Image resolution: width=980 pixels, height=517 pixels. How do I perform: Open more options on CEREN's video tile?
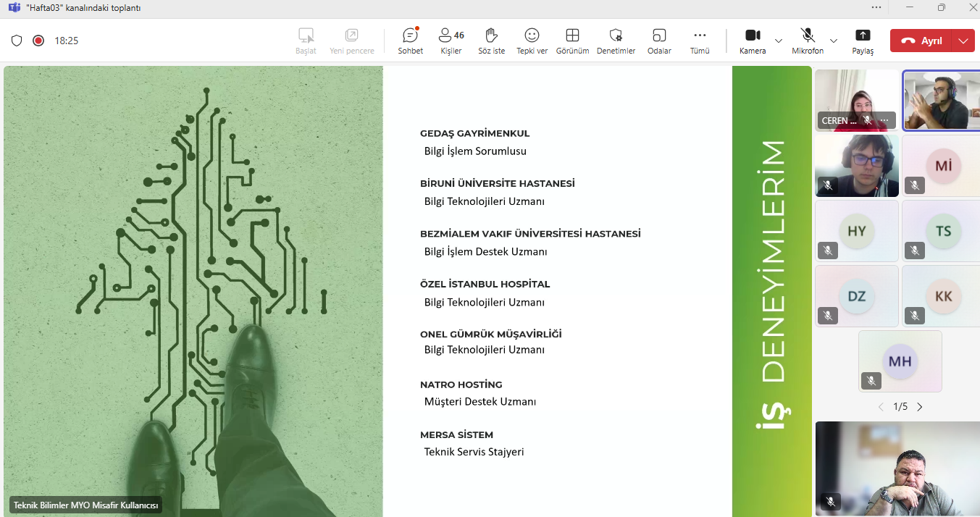point(884,120)
